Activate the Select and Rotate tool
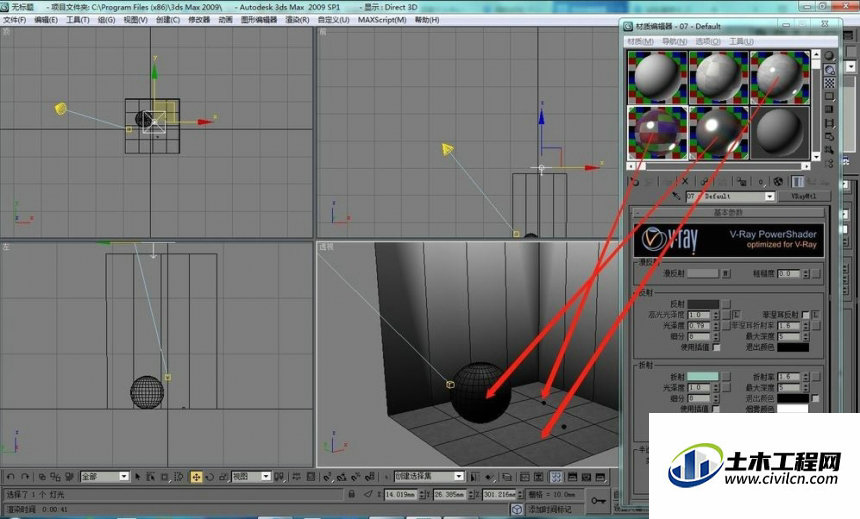860x519 pixels. (x=210, y=477)
